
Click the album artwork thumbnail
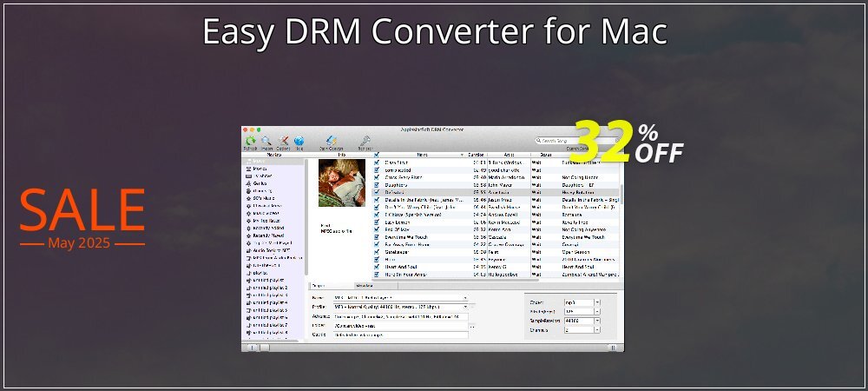(341, 182)
